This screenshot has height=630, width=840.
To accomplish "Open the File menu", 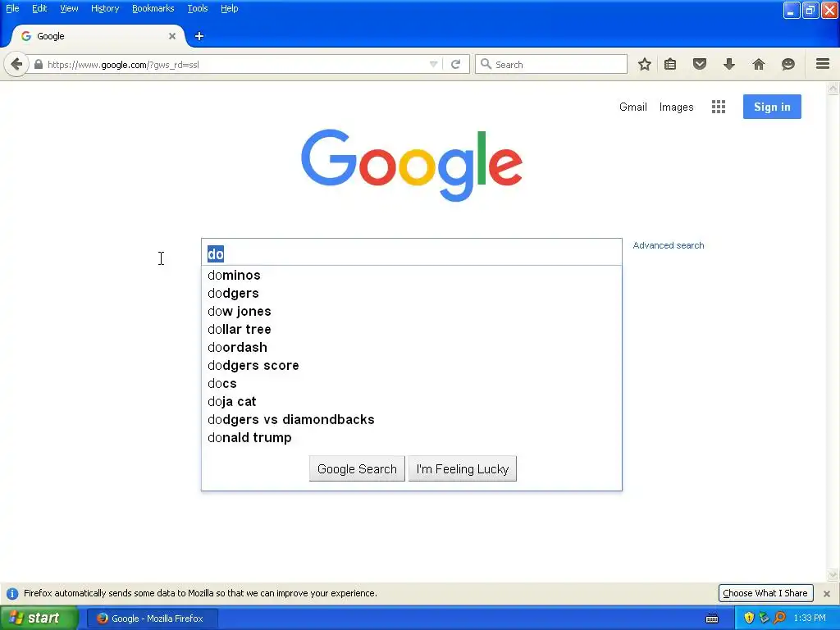I will coord(12,8).
